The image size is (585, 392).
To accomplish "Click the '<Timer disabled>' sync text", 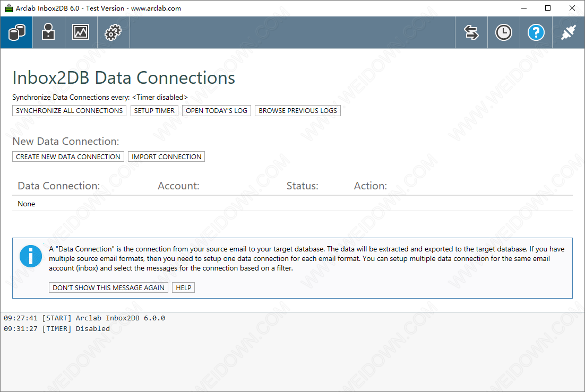I will (160, 98).
